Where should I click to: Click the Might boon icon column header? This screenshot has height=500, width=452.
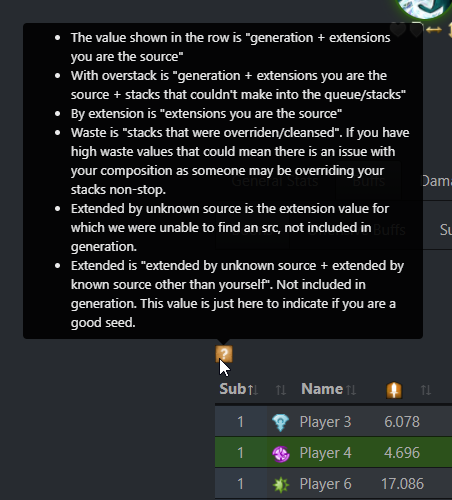(x=394, y=390)
